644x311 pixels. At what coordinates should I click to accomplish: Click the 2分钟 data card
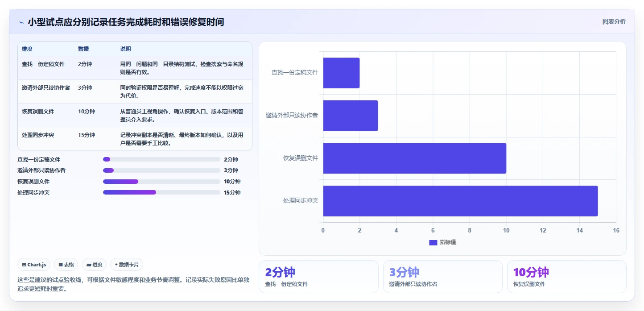pos(318,277)
